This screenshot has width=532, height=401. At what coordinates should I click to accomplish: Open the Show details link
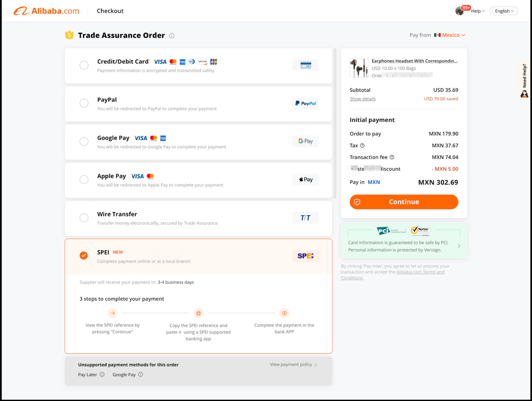click(362, 99)
